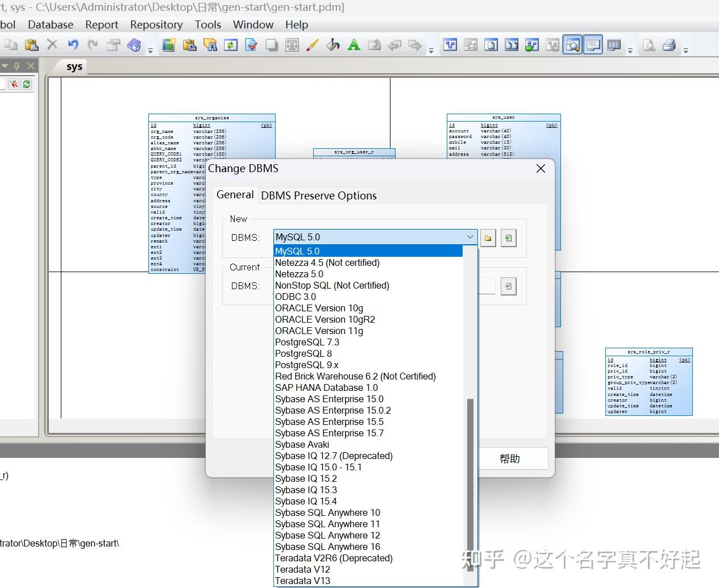Select the sys_organize table header in diagram

(211, 118)
